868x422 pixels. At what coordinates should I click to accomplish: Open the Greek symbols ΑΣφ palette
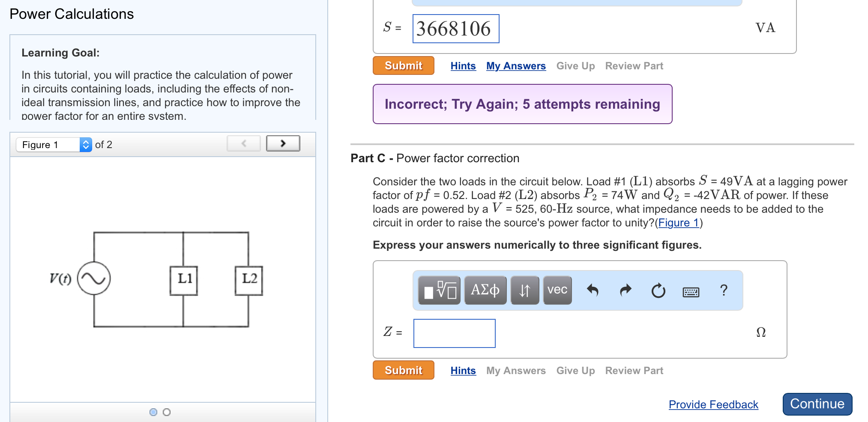(x=485, y=290)
